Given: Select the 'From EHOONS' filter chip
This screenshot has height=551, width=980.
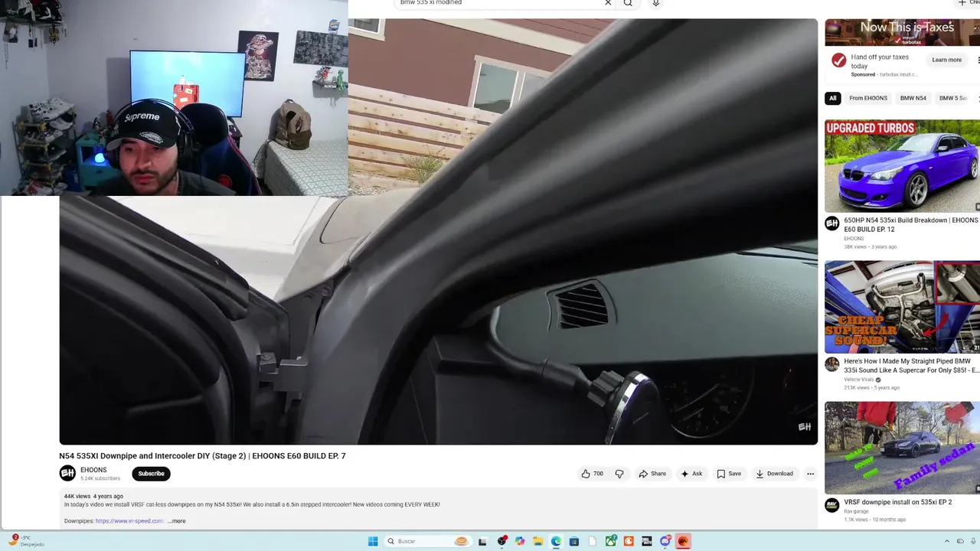Looking at the screenshot, I should click(868, 98).
